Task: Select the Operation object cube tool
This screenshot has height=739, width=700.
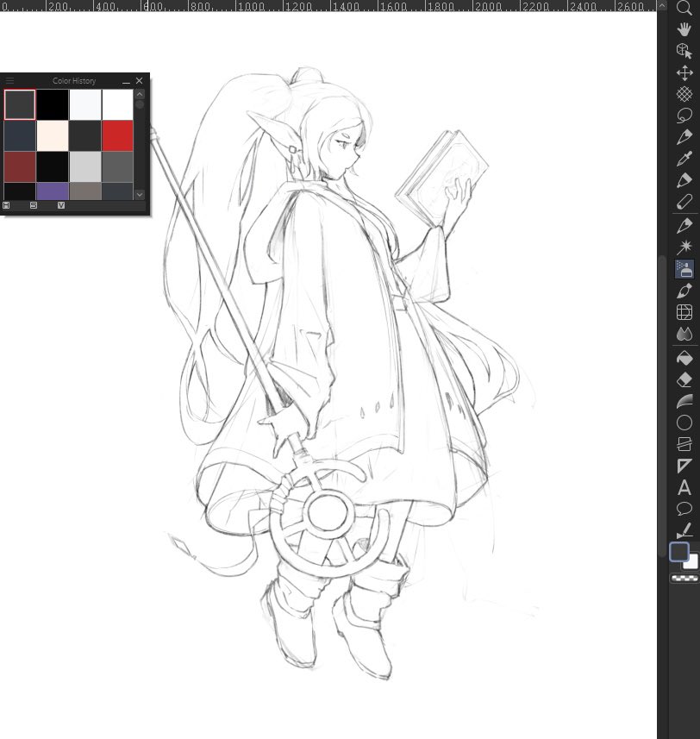Action: click(x=684, y=51)
